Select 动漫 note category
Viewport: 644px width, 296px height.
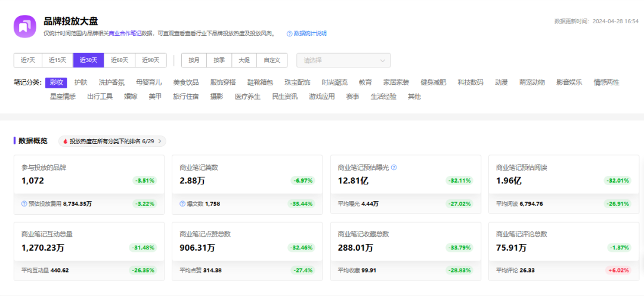[501, 82]
